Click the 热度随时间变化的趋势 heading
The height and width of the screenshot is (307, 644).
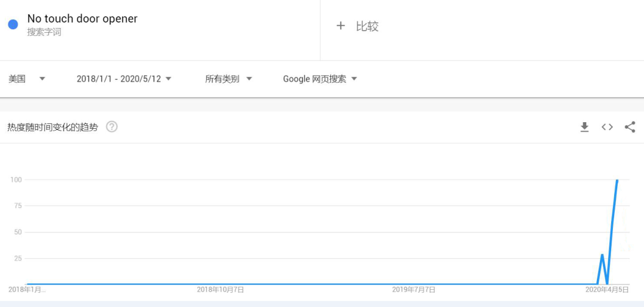(52, 127)
